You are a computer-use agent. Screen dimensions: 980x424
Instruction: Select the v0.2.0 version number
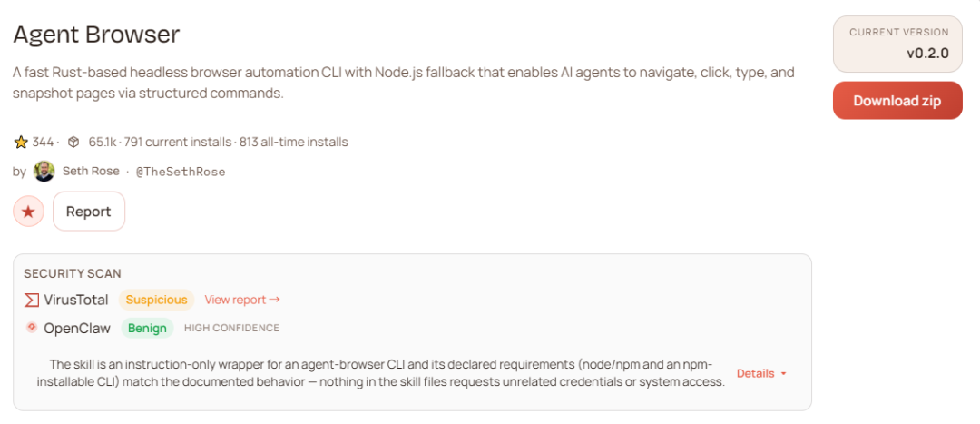(x=927, y=53)
